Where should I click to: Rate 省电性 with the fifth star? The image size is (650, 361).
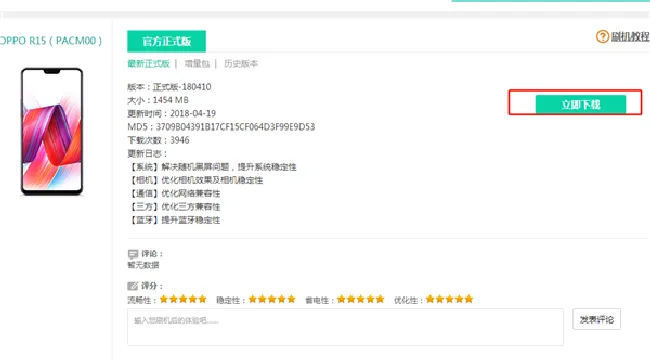click(x=380, y=299)
